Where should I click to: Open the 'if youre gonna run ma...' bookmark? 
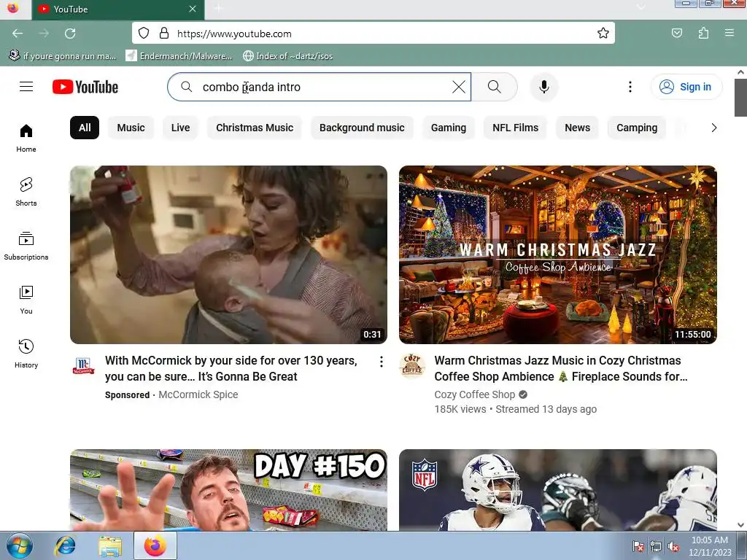(x=63, y=55)
